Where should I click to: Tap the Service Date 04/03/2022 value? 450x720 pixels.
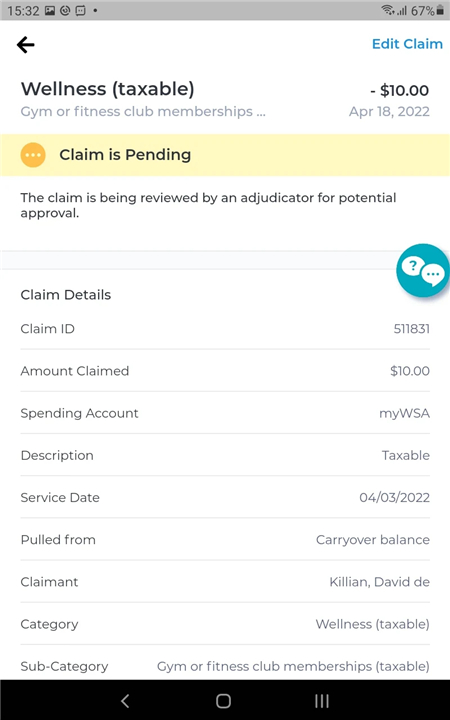click(394, 498)
